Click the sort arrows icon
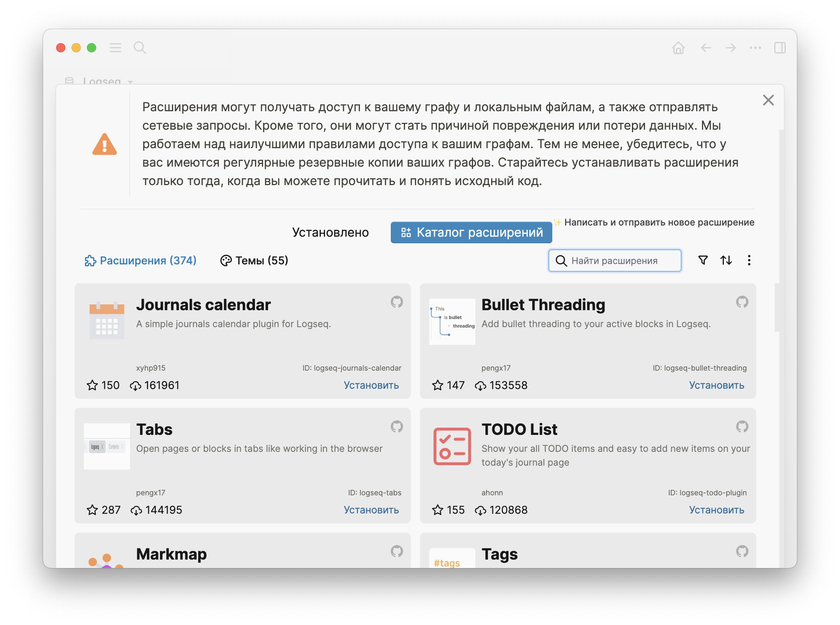840x625 pixels. click(726, 261)
